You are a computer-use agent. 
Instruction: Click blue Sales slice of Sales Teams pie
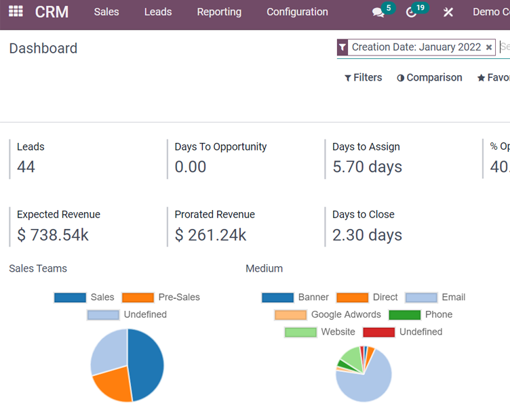[x=146, y=364]
